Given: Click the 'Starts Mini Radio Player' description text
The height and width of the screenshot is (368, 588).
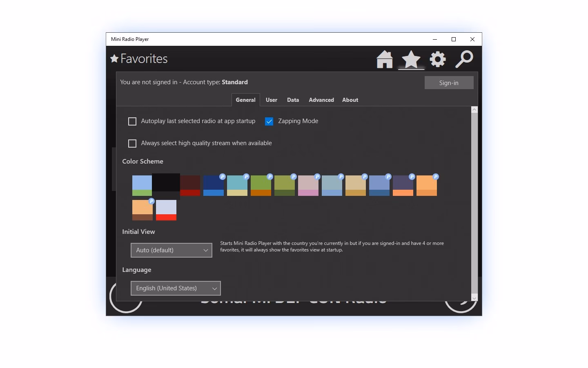Looking at the screenshot, I should tap(332, 247).
